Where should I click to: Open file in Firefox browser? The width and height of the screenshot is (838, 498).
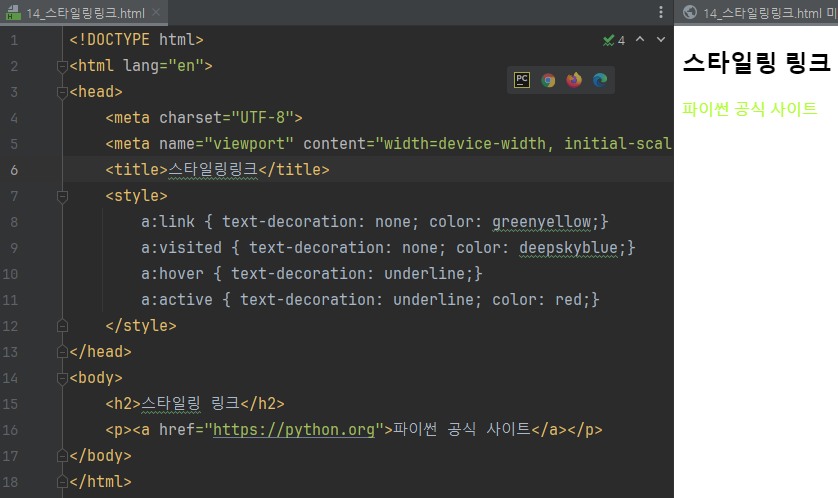[574, 80]
